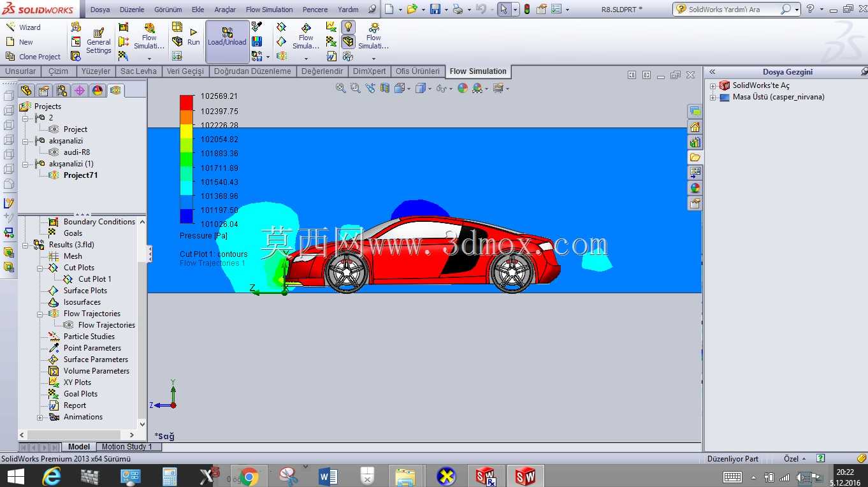Open the Araçlar menu

pyautogui.click(x=225, y=10)
